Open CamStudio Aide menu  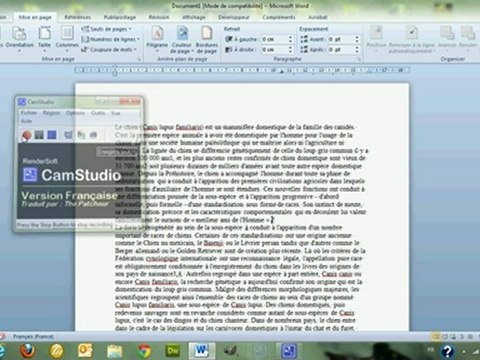coord(26,121)
